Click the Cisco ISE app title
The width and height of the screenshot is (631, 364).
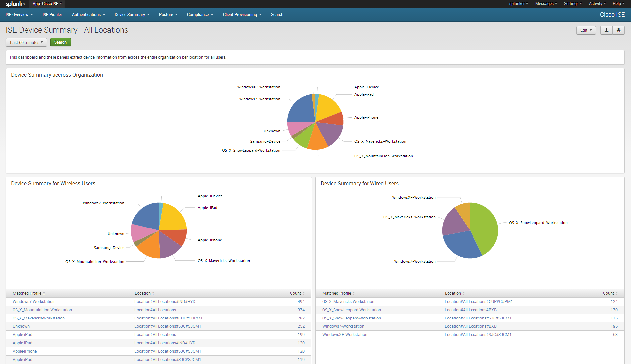(x=612, y=15)
